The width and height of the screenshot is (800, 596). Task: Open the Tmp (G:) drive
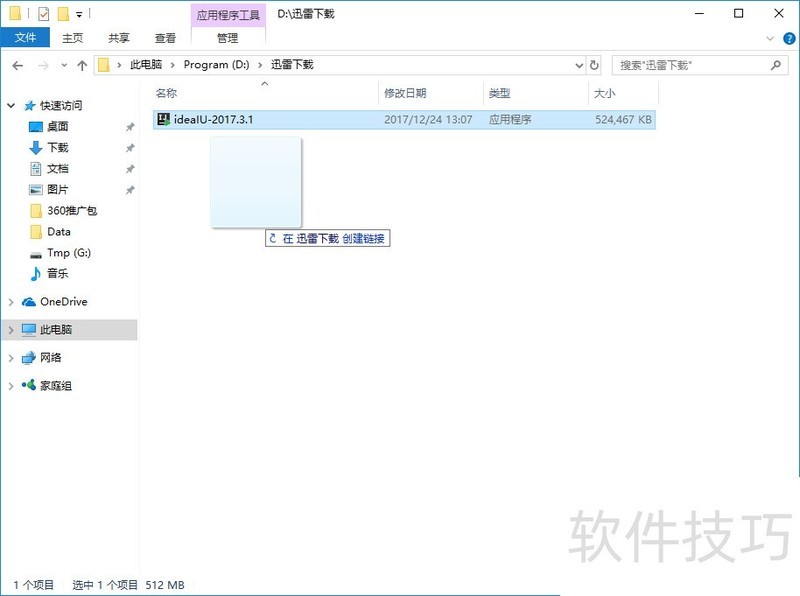click(x=69, y=253)
